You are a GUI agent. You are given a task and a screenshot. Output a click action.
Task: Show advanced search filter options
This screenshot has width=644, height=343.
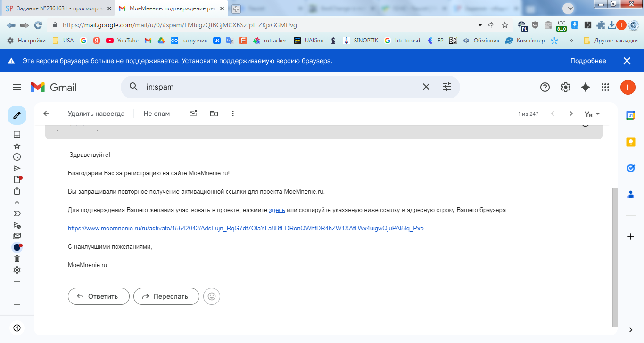(x=446, y=87)
